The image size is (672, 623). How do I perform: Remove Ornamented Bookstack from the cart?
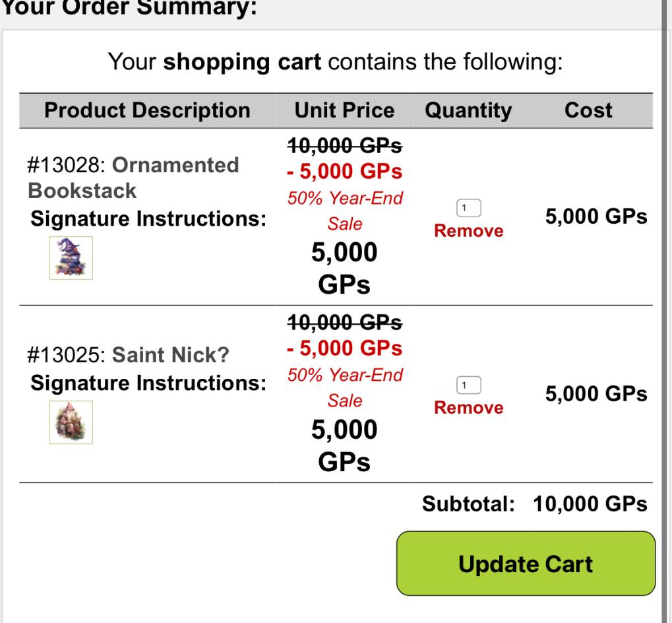[x=468, y=231]
